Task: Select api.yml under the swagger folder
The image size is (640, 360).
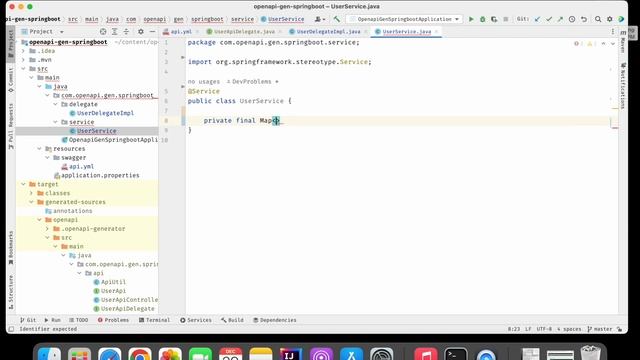Action: 81,166
